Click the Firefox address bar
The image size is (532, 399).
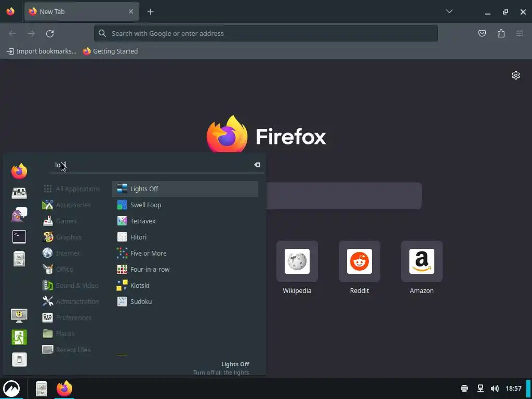(266, 33)
